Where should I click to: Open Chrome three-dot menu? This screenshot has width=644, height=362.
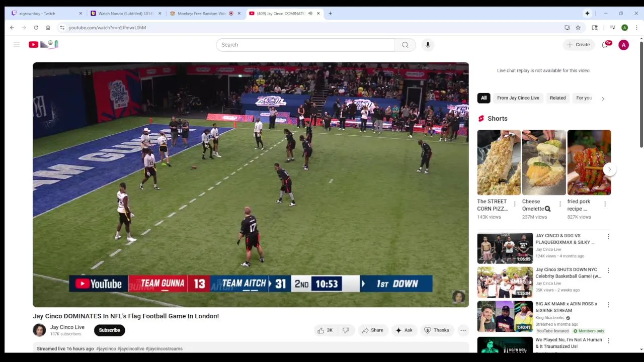coord(636,28)
